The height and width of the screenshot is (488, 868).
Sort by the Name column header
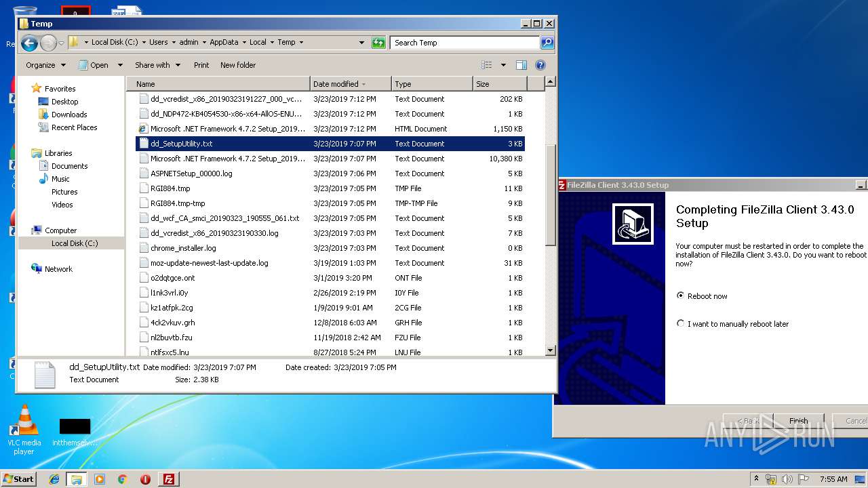click(x=218, y=84)
